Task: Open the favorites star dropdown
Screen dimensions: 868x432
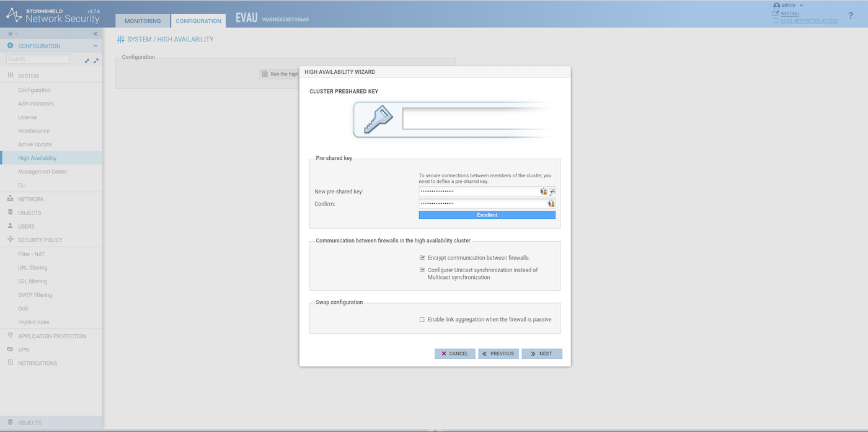Action: [12, 33]
